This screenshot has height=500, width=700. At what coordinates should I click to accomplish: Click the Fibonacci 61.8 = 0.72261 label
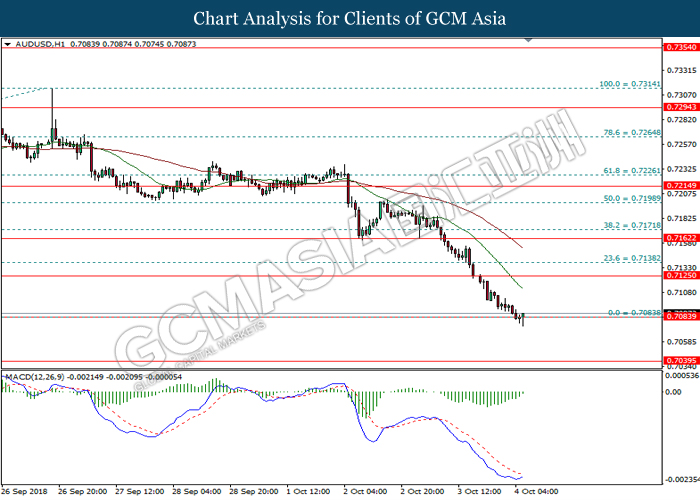[x=632, y=171]
